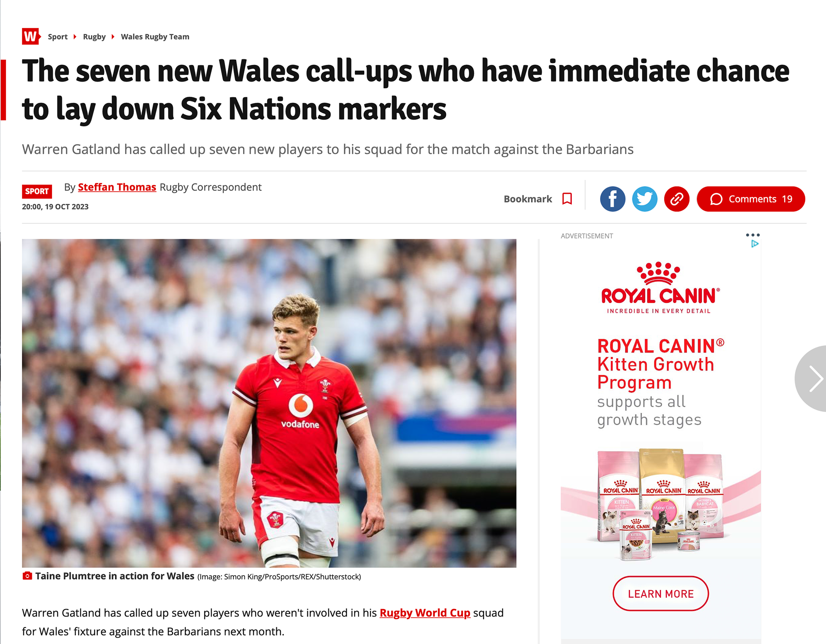Click the AdChoices triangle icon
826x644 pixels.
click(755, 244)
